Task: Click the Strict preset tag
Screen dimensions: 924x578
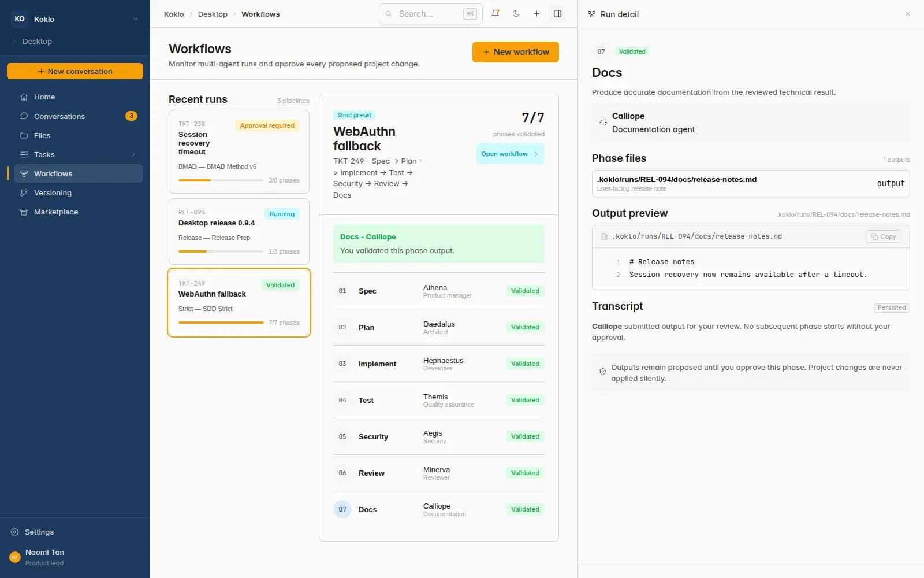Action: [x=354, y=115]
